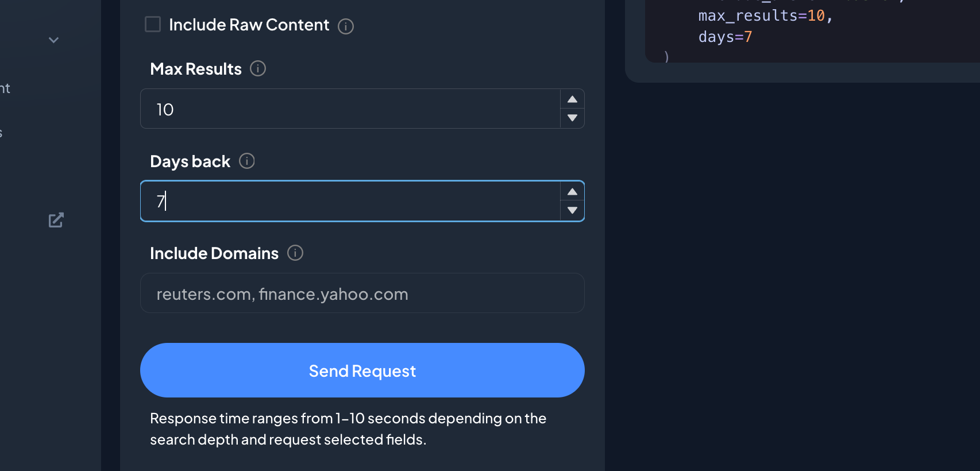Collapse the sidebar chevron arrow
This screenshot has width=980, height=471.
pyautogui.click(x=54, y=40)
